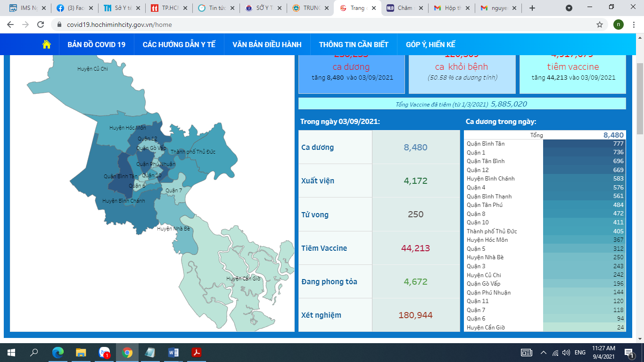Screen dimensions: 644x362
Task: Switch to the IMS tab
Action: 27,8
